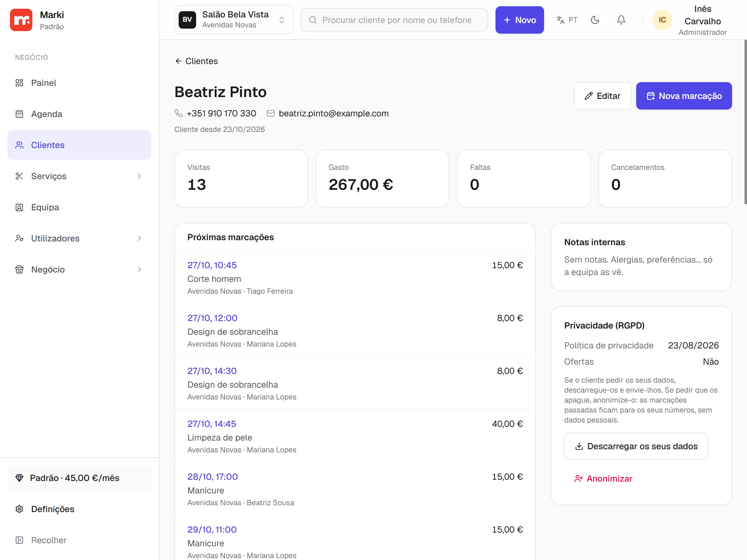This screenshot has height=560, width=747.
Task: Open the 27/10, 10:45 Corte homem appointment
Action: pyautogui.click(x=355, y=278)
